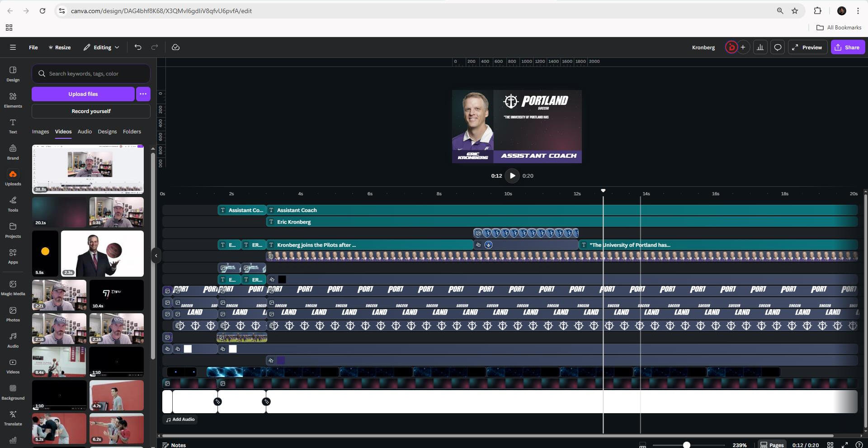The height and width of the screenshot is (448, 868).
Task: Open the hamburger main menu
Action: coord(13,47)
